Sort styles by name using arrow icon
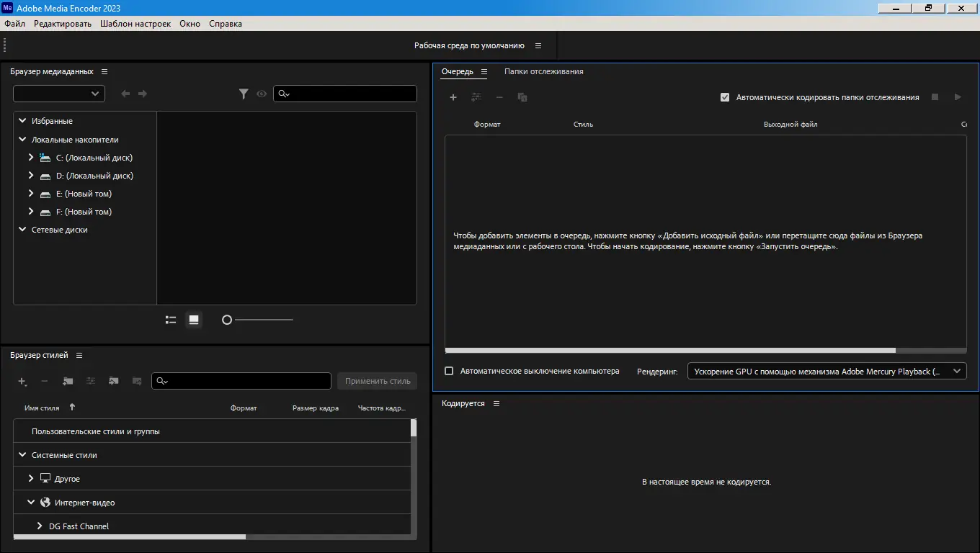 [x=72, y=408]
